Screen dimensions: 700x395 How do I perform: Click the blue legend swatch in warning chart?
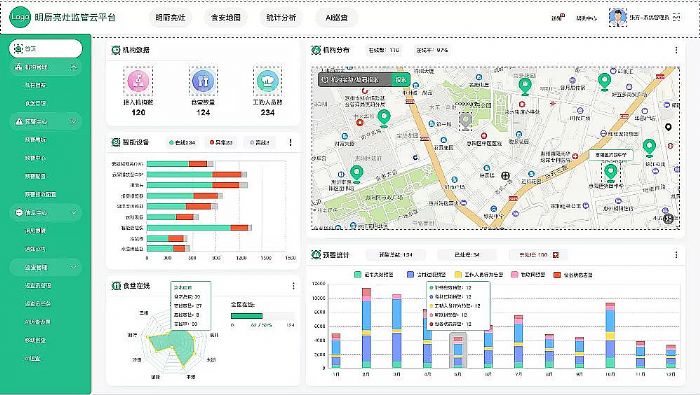tap(410, 274)
